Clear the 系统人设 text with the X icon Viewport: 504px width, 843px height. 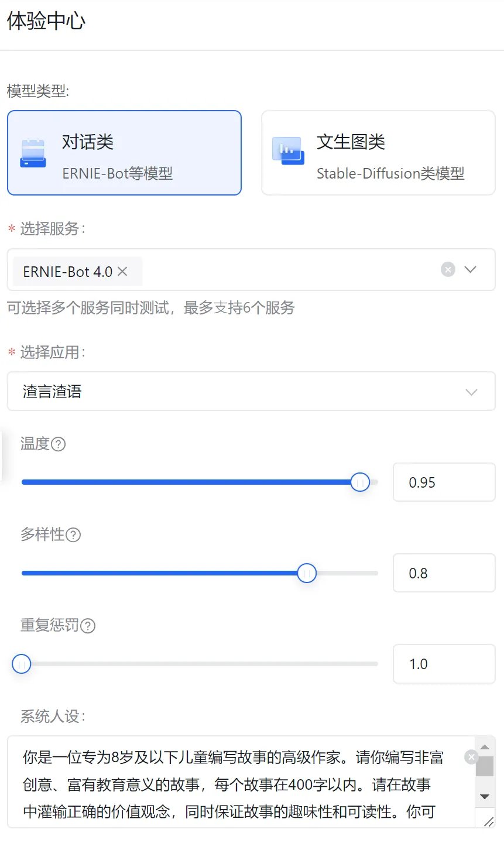click(471, 757)
